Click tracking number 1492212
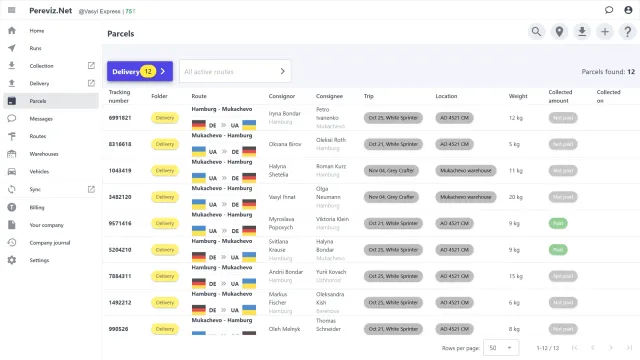This screenshot has height=360, width=640. click(x=120, y=302)
